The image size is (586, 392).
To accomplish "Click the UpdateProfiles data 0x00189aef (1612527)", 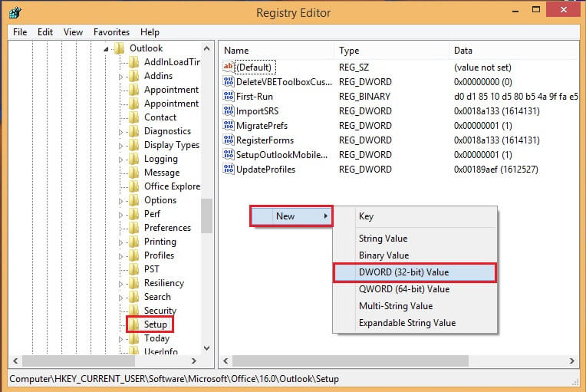I will [x=496, y=170].
